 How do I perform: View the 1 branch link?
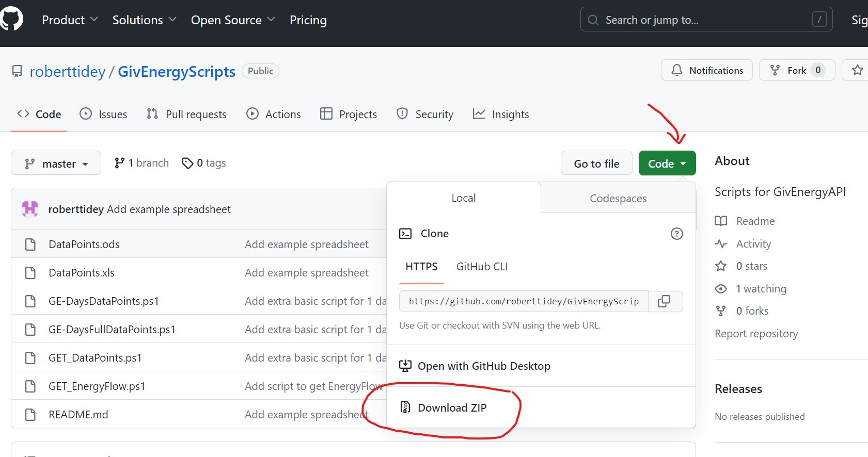pyautogui.click(x=141, y=163)
